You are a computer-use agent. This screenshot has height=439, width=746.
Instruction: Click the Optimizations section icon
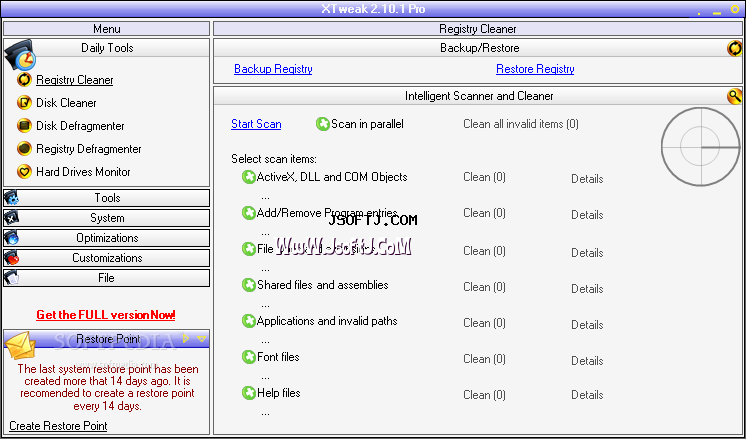coord(11,238)
